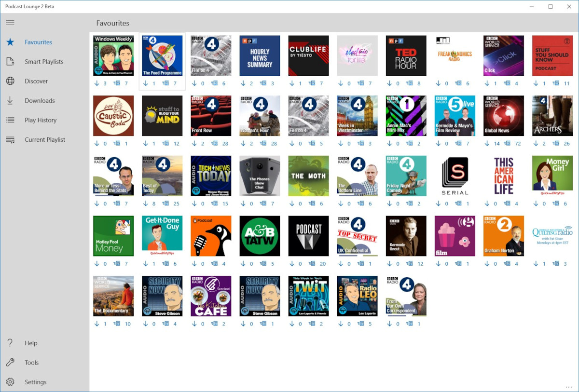
Task: Click episode list icon under Tech News Today
Action: point(214,204)
